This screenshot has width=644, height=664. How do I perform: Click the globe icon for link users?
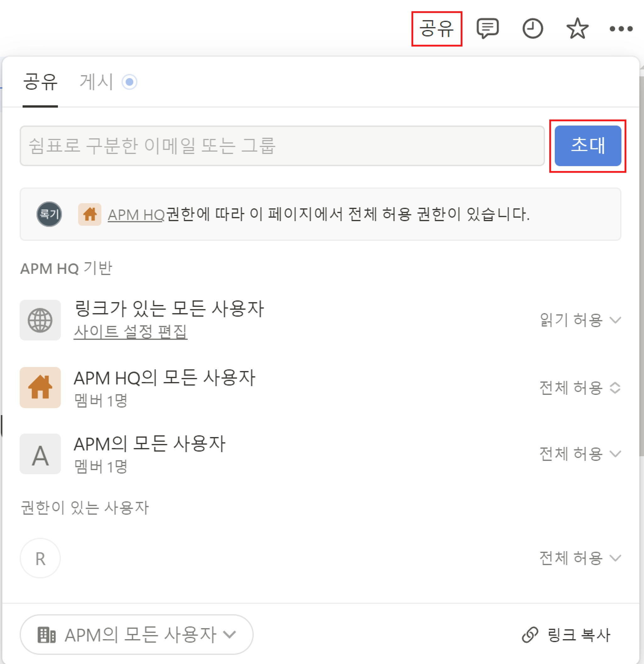tap(40, 320)
